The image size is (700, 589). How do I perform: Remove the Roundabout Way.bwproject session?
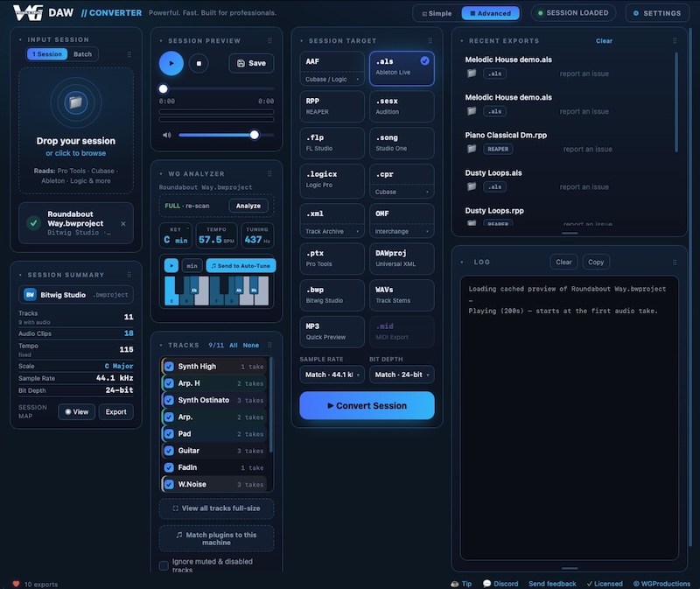pyautogui.click(x=123, y=224)
